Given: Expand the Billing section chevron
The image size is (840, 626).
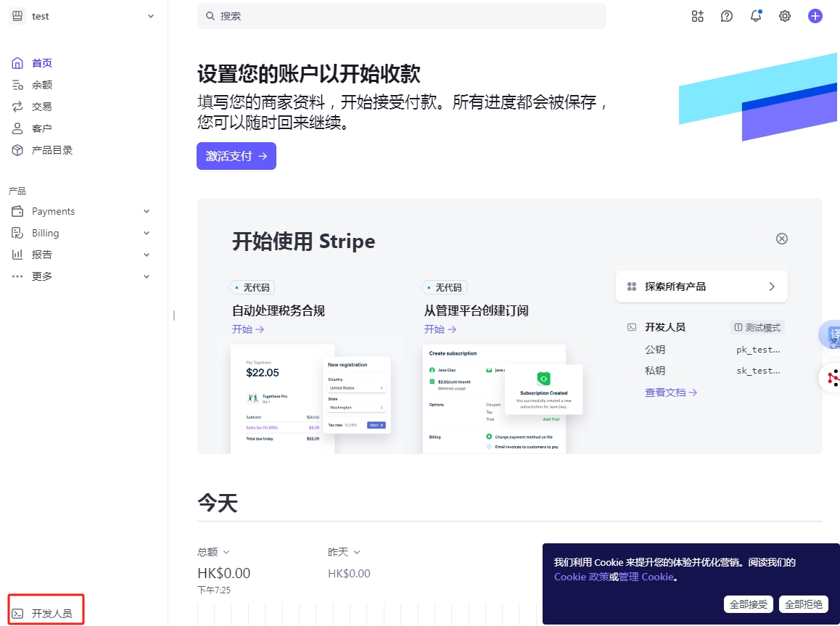Looking at the screenshot, I should click(147, 233).
